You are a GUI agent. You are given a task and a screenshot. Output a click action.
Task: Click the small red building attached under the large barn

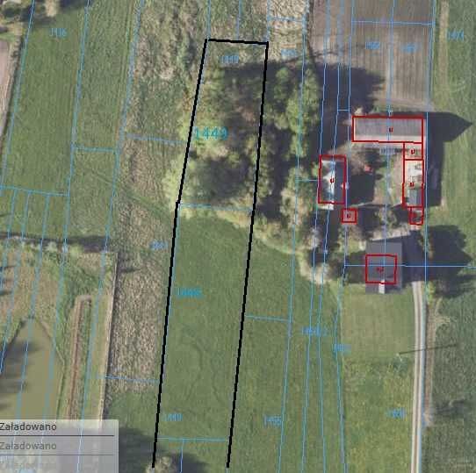tap(413, 151)
